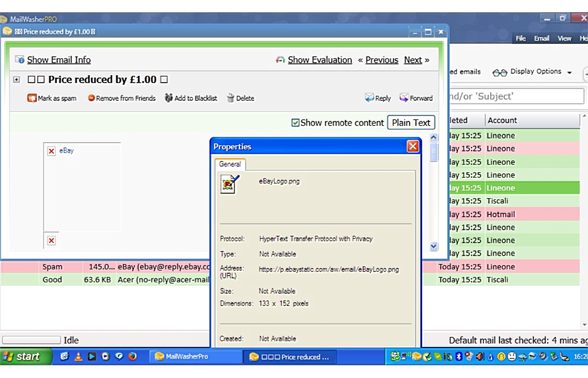Screen dimensions: 588x378
Task: Click the preview scrollbar thumb
Action: (434, 153)
